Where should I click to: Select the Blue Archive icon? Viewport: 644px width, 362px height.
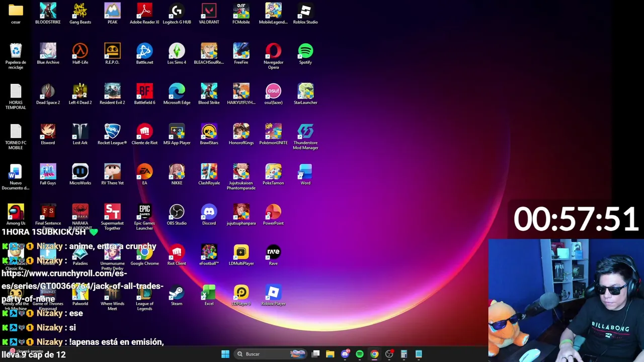click(48, 54)
